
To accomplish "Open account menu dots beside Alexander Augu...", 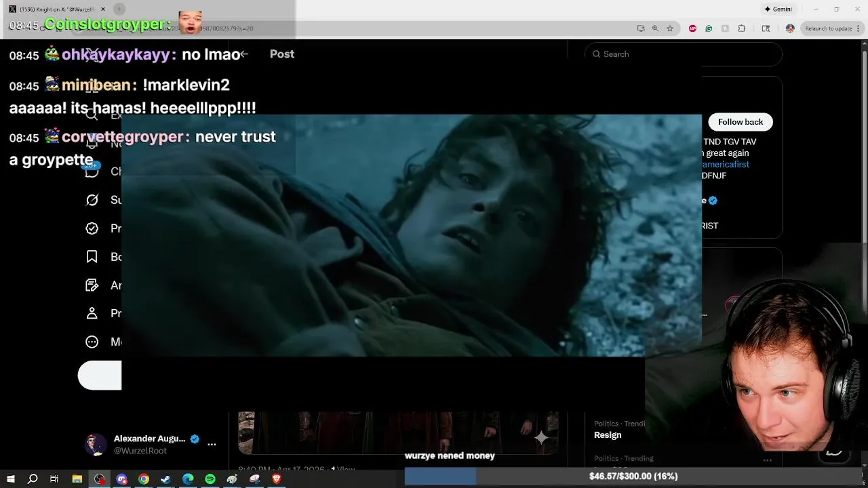I will pyautogui.click(x=212, y=445).
